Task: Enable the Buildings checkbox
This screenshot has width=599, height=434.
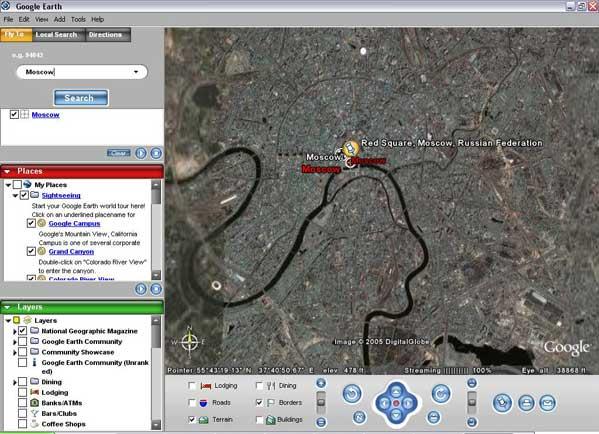Action: [259, 419]
